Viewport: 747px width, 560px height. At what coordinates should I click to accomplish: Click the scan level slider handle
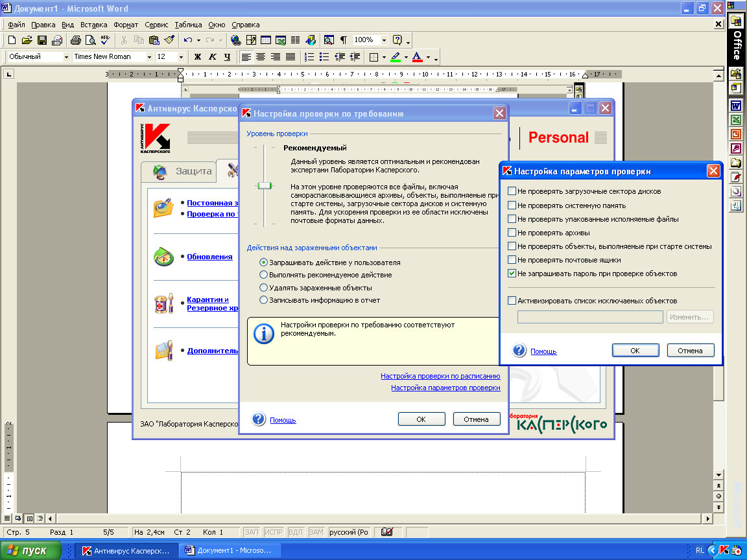(265, 186)
